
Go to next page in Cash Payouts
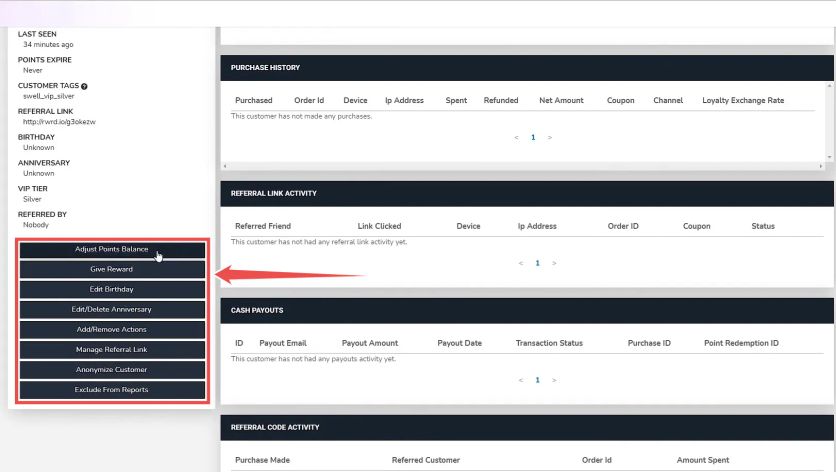554,380
